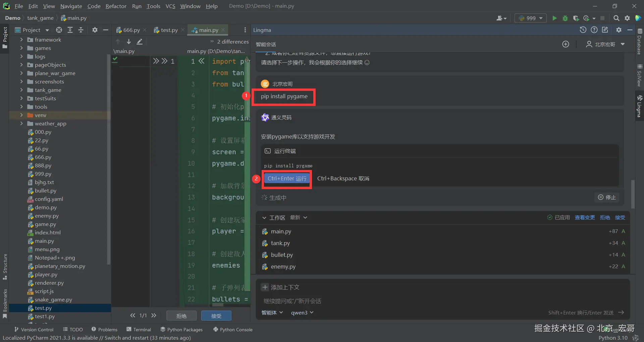Open Lingma chat history clock icon
Viewport: 644px width, 342px height.
[x=583, y=30]
